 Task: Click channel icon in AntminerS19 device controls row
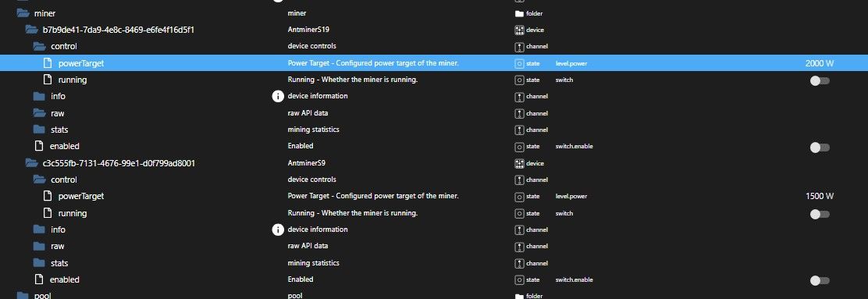coord(519,47)
